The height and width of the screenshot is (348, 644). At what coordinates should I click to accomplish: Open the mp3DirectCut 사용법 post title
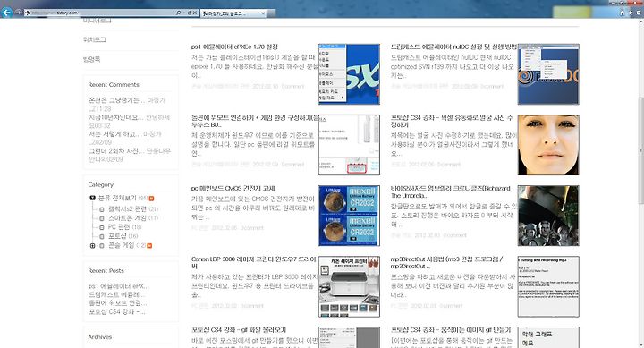(x=447, y=262)
